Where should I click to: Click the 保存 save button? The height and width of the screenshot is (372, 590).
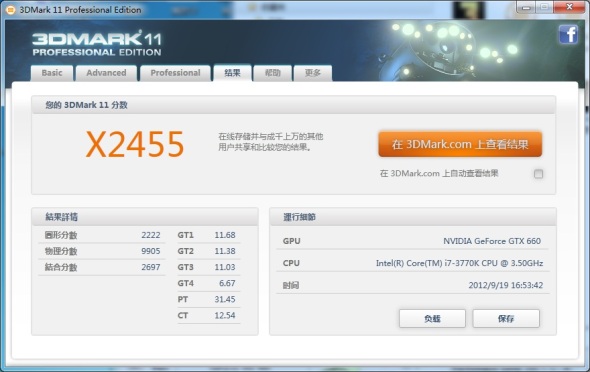click(506, 319)
